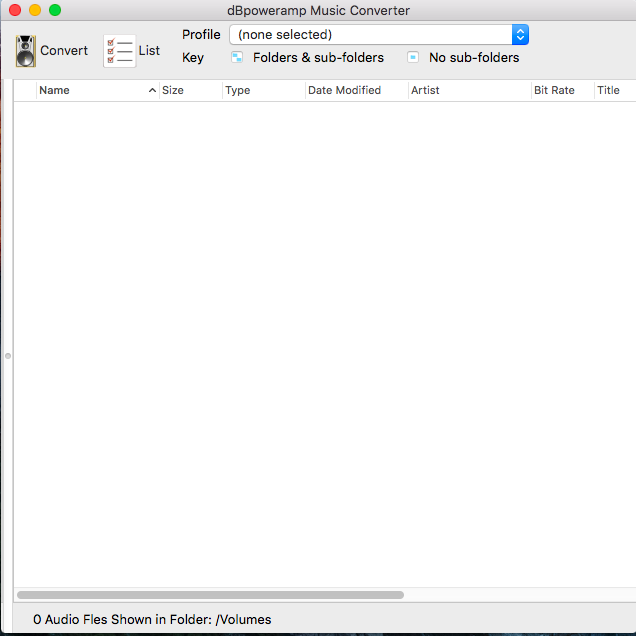Click the Convert speaker icon
636x636 pixels.
25,51
